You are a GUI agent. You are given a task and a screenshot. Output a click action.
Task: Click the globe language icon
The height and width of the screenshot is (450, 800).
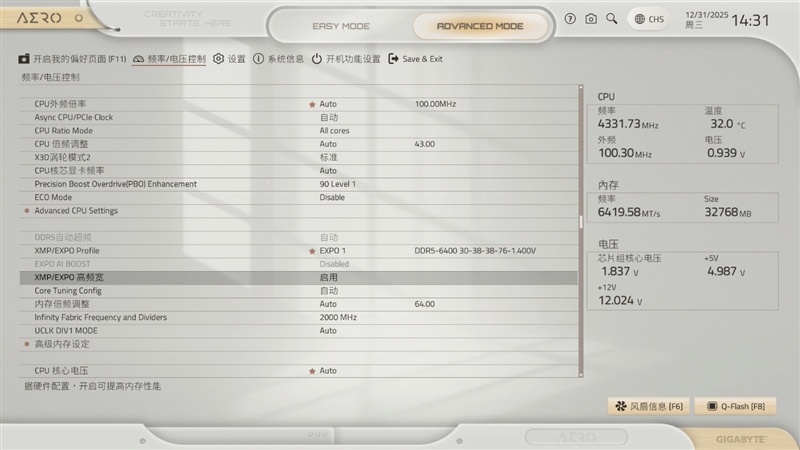(639, 19)
